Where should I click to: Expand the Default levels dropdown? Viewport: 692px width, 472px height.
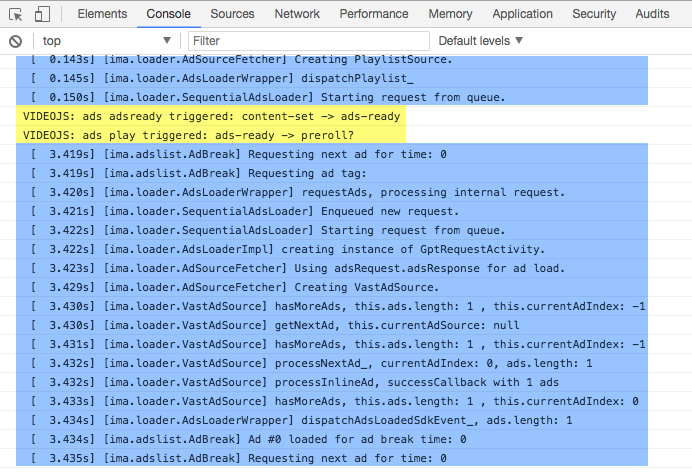(481, 41)
